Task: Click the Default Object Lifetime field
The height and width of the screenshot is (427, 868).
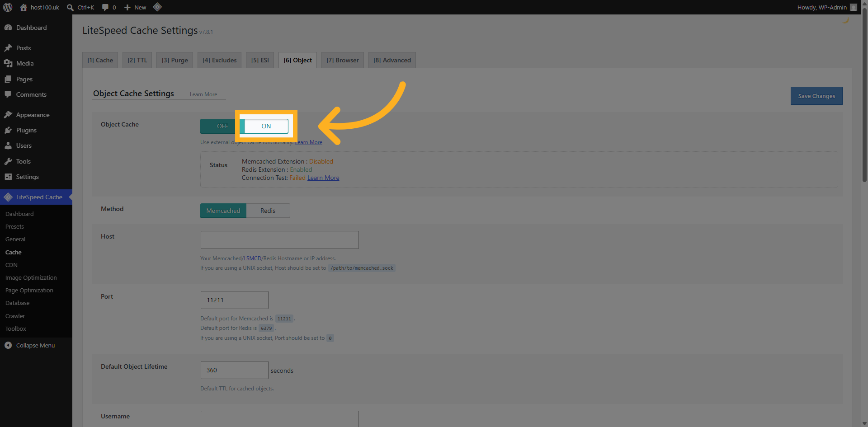Action: (x=235, y=370)
